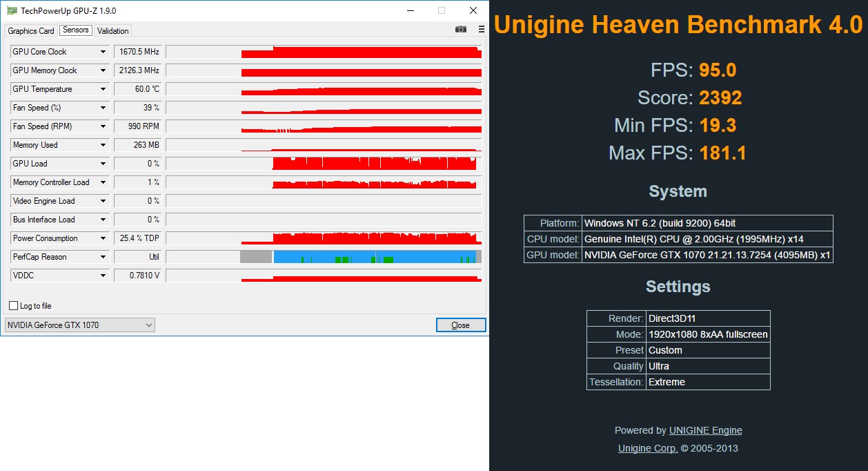This screenshot has height=471, width=868.
Task: Click the Power Consumption history graph
Action: click(x=324, y=238)
